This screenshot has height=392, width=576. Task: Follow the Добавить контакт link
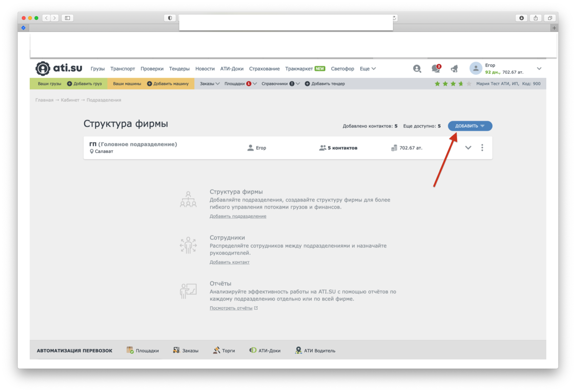point(229,262)
